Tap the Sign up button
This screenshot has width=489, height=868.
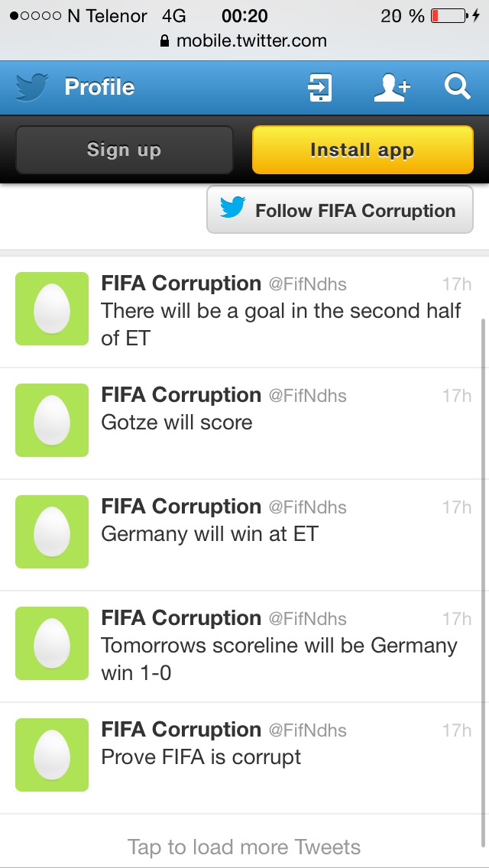(x=124, y=150)
